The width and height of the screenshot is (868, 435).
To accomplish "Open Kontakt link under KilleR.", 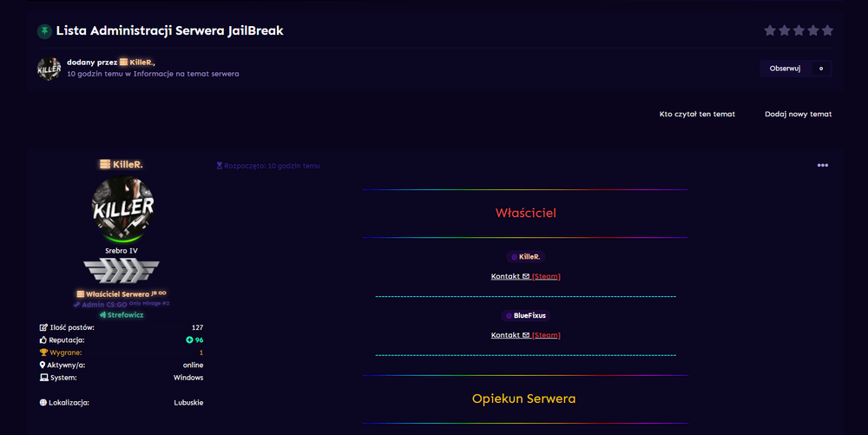I will click(x=505, y=276).
